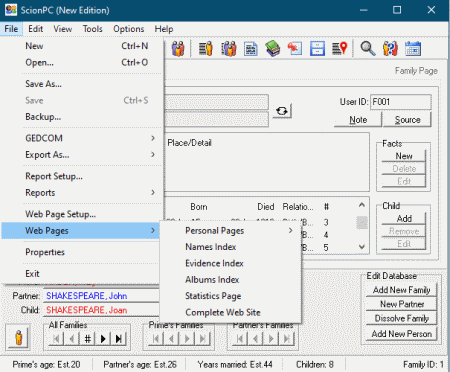Open the Tools menu
This screenshot has width=450, height=372.
click(x=93, y=29)
